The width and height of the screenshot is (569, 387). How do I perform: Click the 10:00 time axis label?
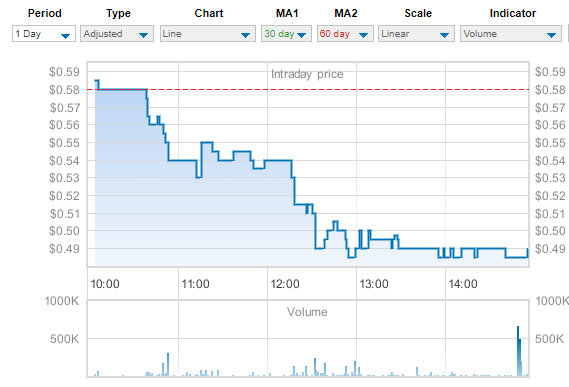tap(105, 284)
